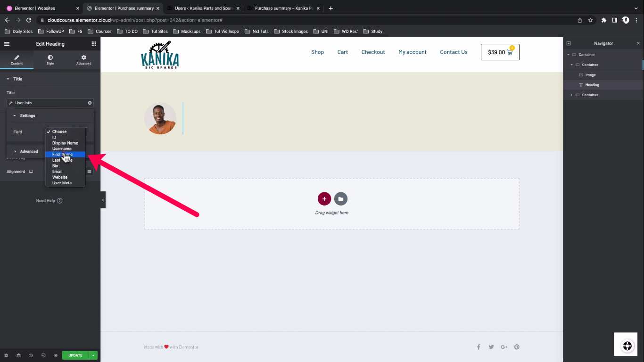
Task: Open Responsive Mode icon in bottom bar
Action: coord(43,355)
